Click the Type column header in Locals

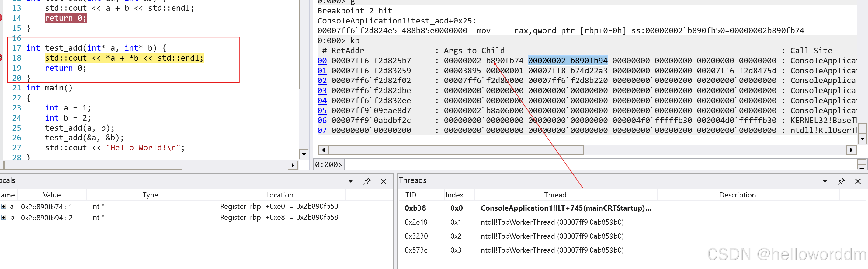click(x=150, y=195)
